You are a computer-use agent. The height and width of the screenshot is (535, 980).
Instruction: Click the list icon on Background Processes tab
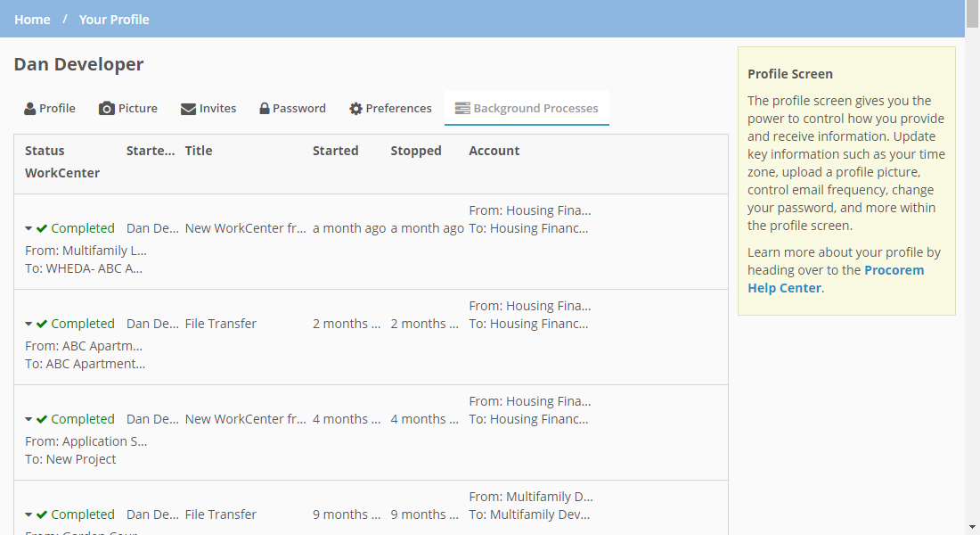462,108
